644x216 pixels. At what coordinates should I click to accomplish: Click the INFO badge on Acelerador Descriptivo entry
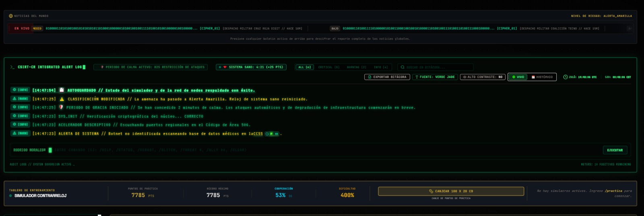coord(21,125)
